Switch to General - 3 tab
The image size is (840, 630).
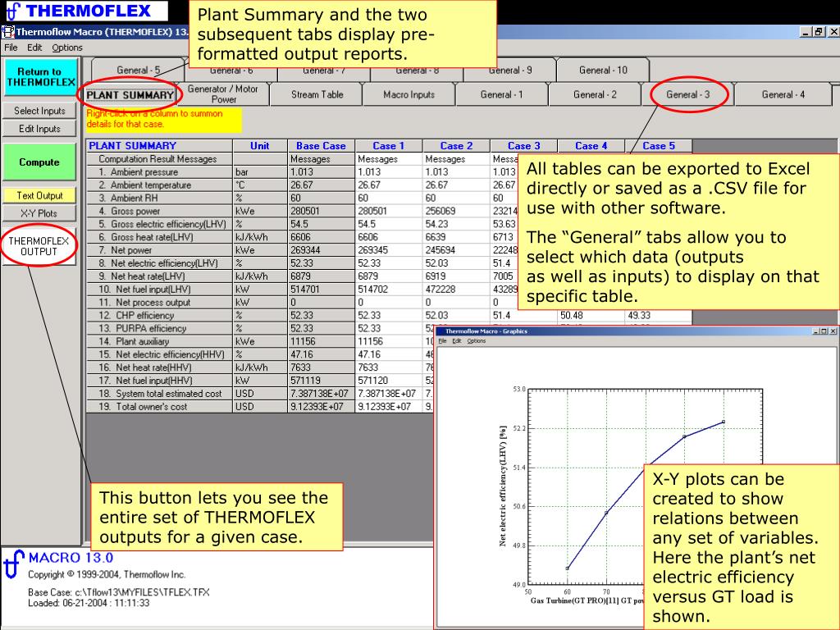click(x=688, y=94)
